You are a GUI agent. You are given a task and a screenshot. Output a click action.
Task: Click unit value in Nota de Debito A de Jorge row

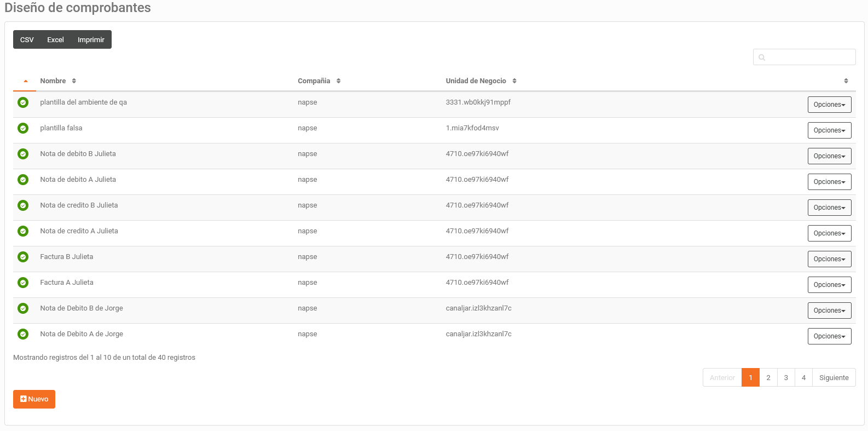(478, 334)
